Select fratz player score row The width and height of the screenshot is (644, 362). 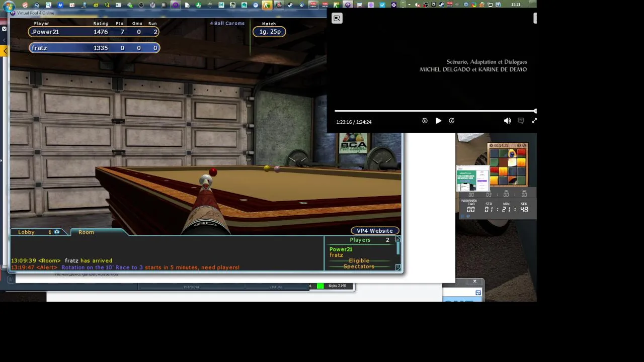pyautogui.click(x=94, y=48)
